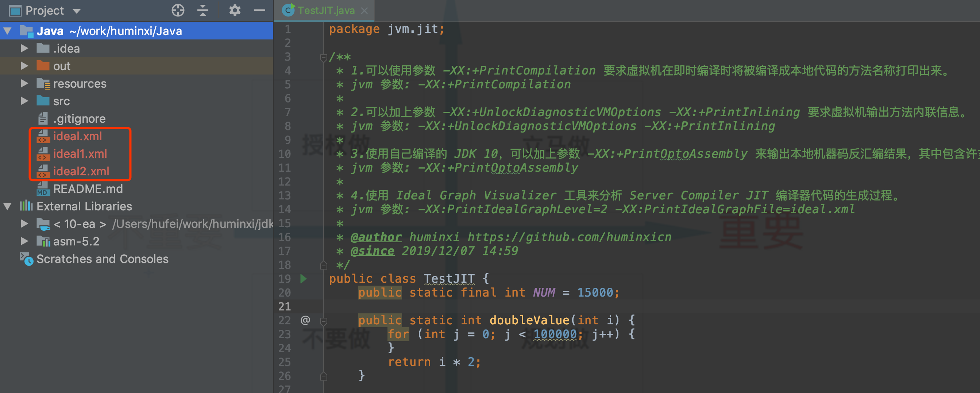The image size is (980, 393).
Task: Switch to the TestJIT.java editor tab
Action: 325,10
